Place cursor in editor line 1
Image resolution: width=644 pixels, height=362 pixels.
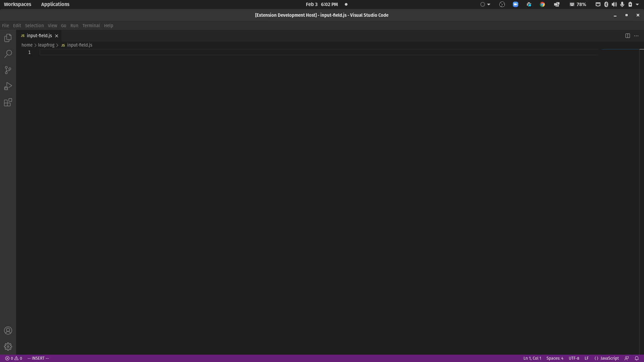pyautogui.click(x=319, y=52)
